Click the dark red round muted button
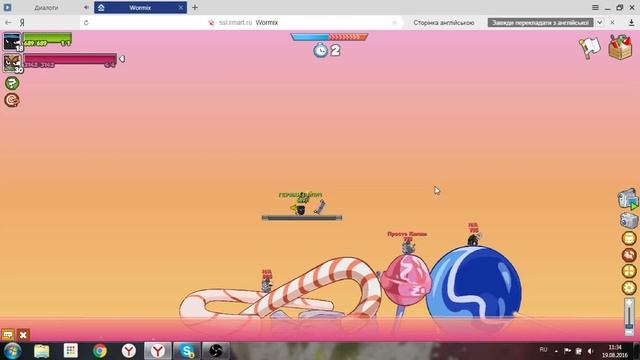640x360 pixels. pyautogui.click(x=629, y=255)
